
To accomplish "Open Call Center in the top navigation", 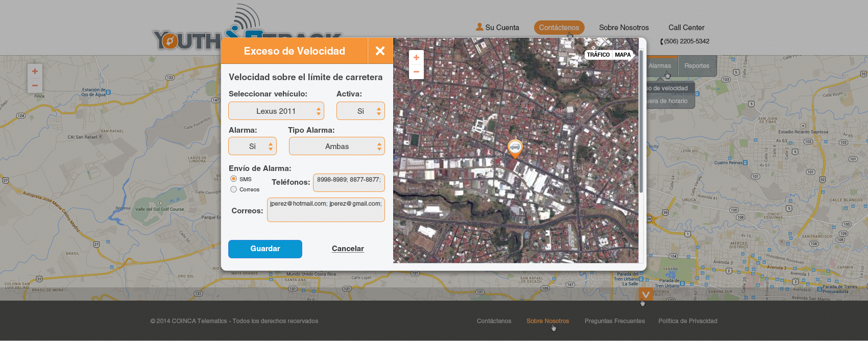I will 686,28.
